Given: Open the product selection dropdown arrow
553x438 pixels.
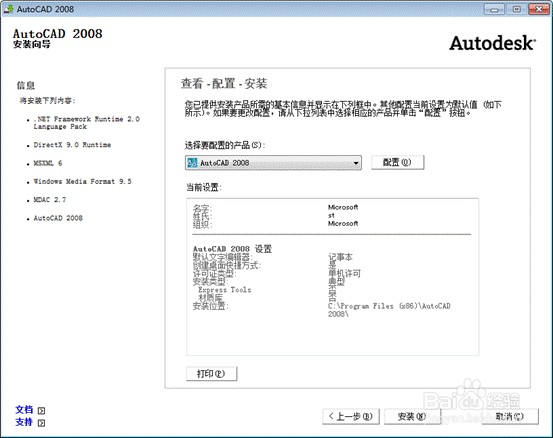Looking at the screenshot, I should [x=356, y=163].
